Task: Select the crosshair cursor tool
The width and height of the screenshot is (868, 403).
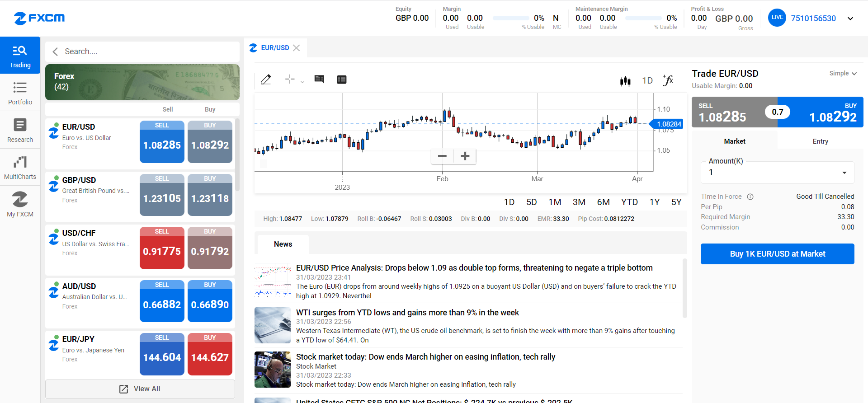Action: click(x=290, y=80)
